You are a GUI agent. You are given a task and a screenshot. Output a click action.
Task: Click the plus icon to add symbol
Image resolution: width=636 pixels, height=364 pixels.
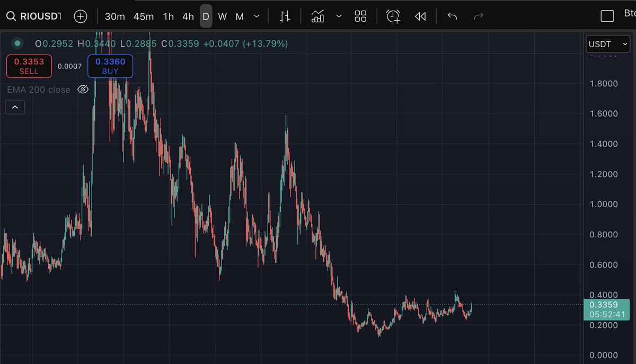point(81,16)
